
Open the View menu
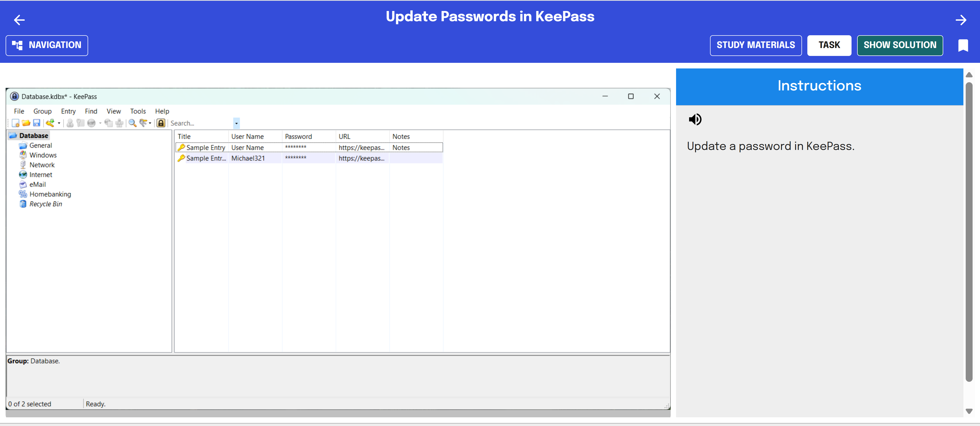(114, 111)
